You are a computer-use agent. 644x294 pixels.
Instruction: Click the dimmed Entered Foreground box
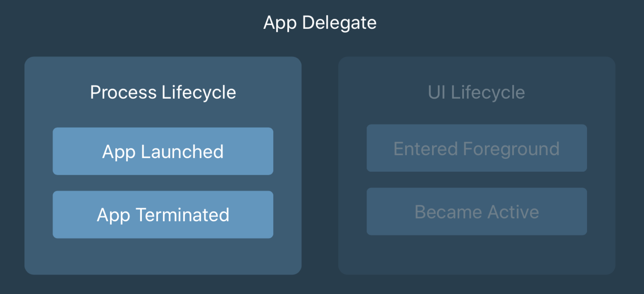(477, 148)
